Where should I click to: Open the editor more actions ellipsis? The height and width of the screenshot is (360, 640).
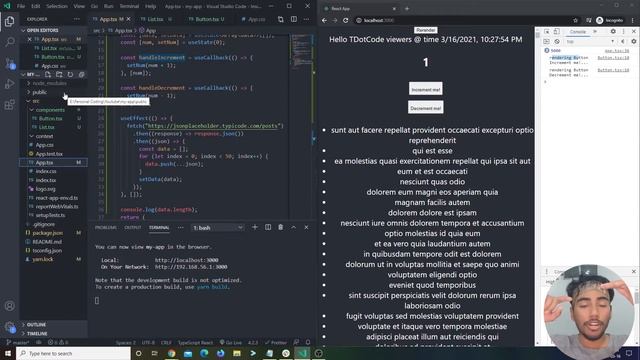(307, 19)
